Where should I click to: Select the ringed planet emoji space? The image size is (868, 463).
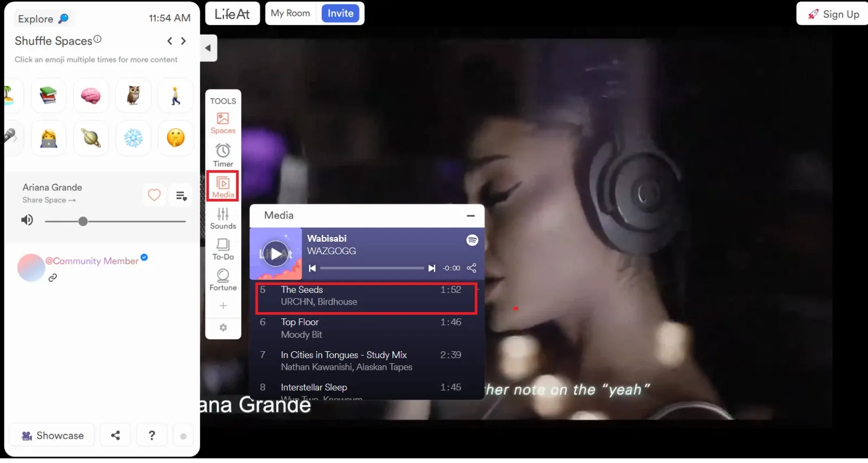coord(91,138)
